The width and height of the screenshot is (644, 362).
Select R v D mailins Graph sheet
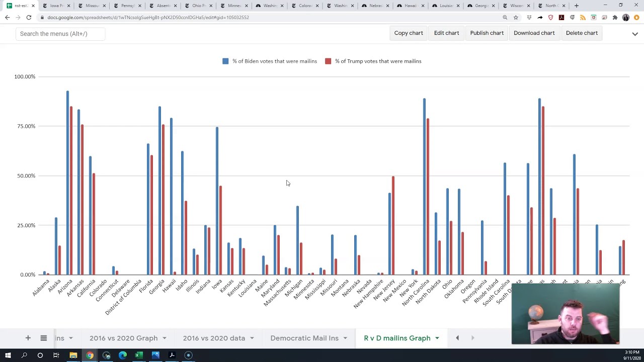point(397,338)
